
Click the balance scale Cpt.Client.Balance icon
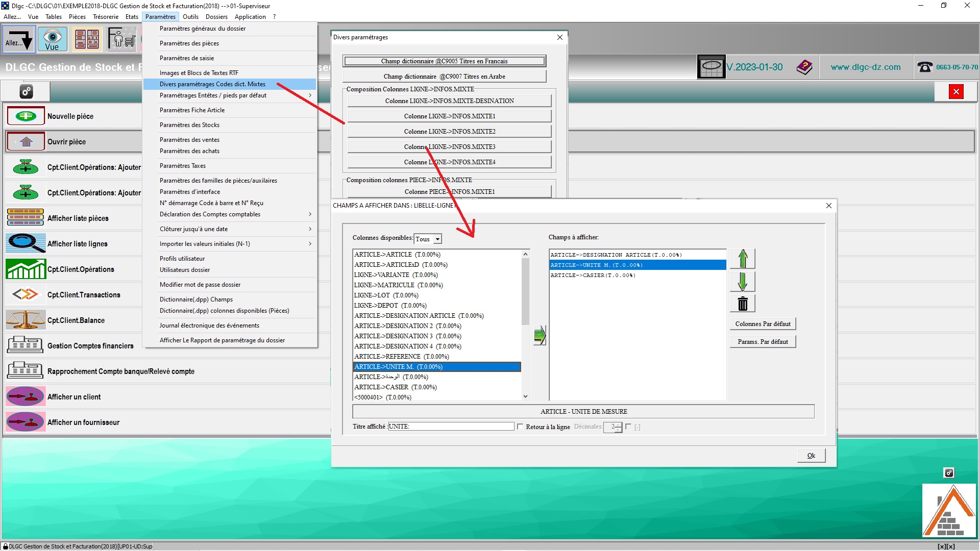click(x=26, y=320)
